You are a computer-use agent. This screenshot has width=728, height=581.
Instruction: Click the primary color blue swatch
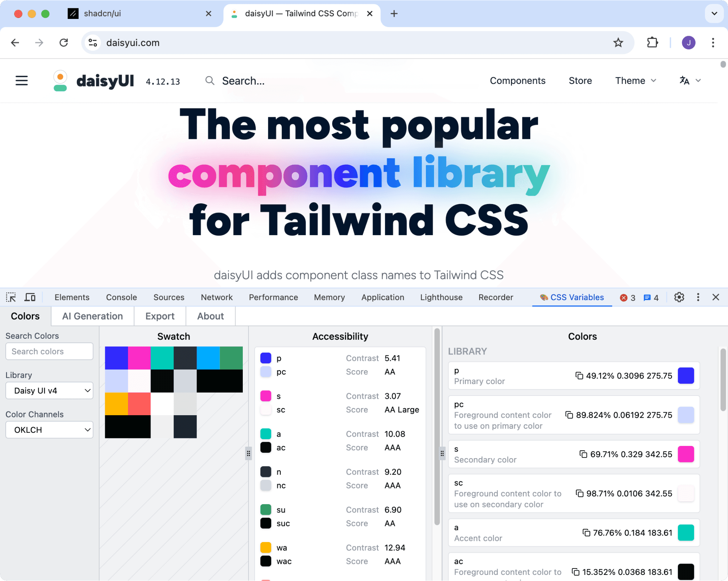[x=685, y=375]
